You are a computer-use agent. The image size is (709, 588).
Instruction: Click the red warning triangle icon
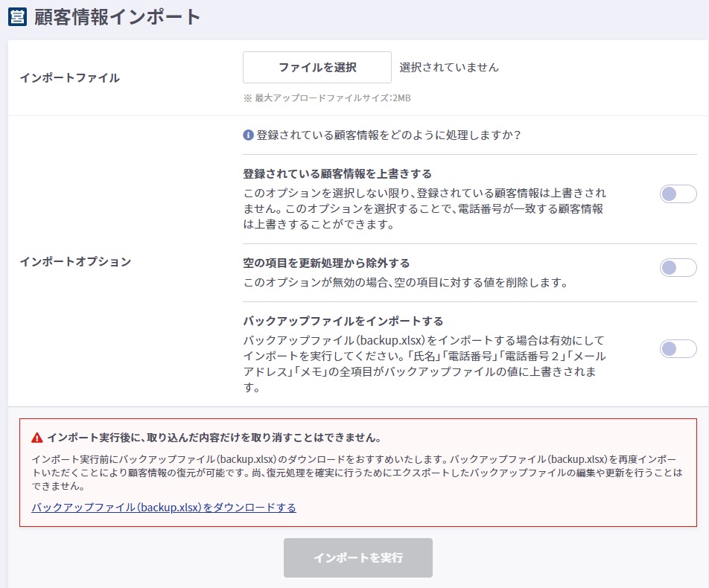[x=37, y=438]
